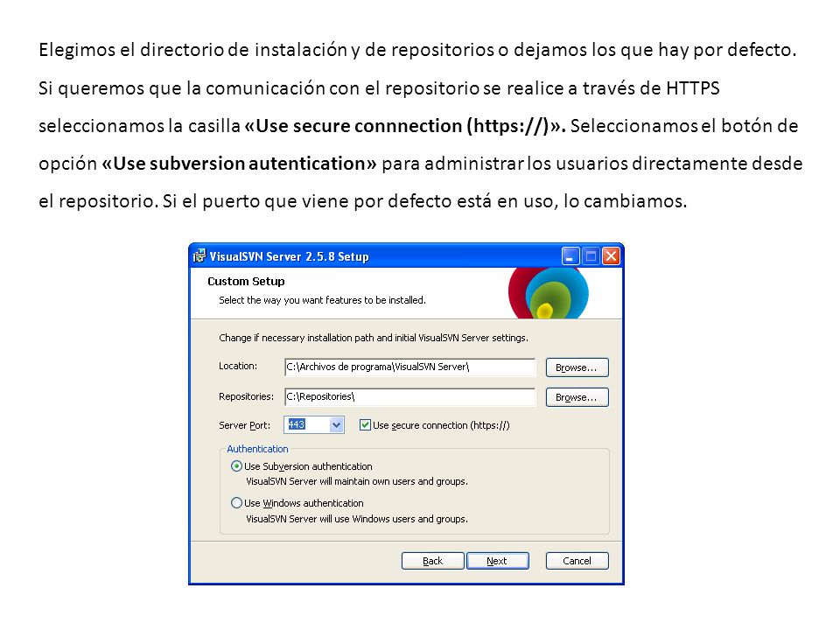840x630 pixels.
Task: Click the Authentication group label
Action: coord(257,449)
